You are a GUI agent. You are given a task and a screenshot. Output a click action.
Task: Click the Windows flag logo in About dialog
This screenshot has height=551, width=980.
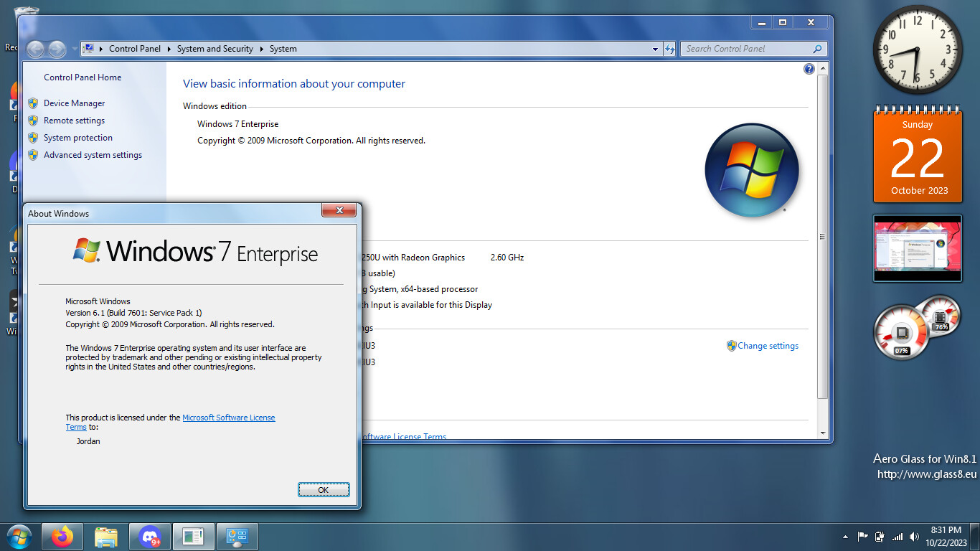[x=87, y=250]
